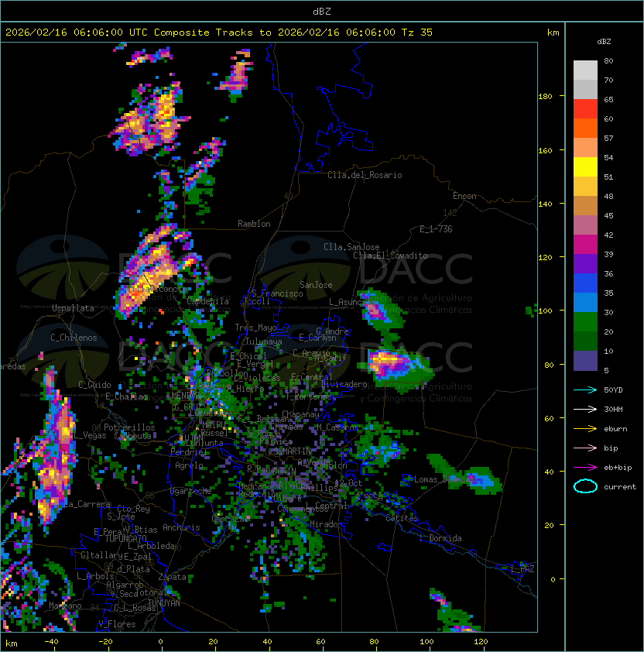Click the '50YD' legend label
The image size is (644, 652).
613,389
